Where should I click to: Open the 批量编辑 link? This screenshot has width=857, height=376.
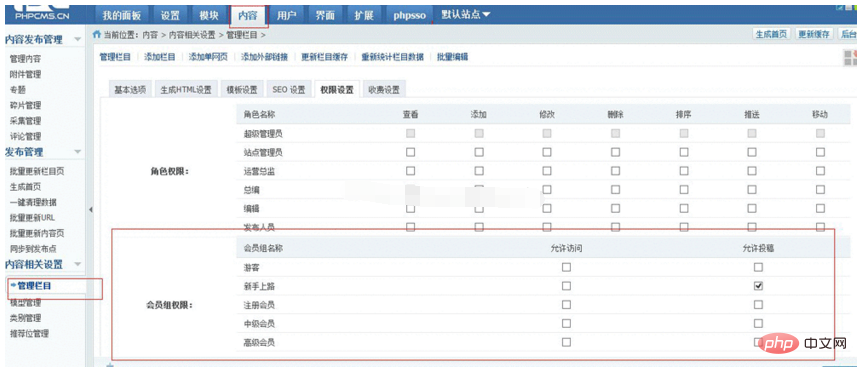coord(452,57)
